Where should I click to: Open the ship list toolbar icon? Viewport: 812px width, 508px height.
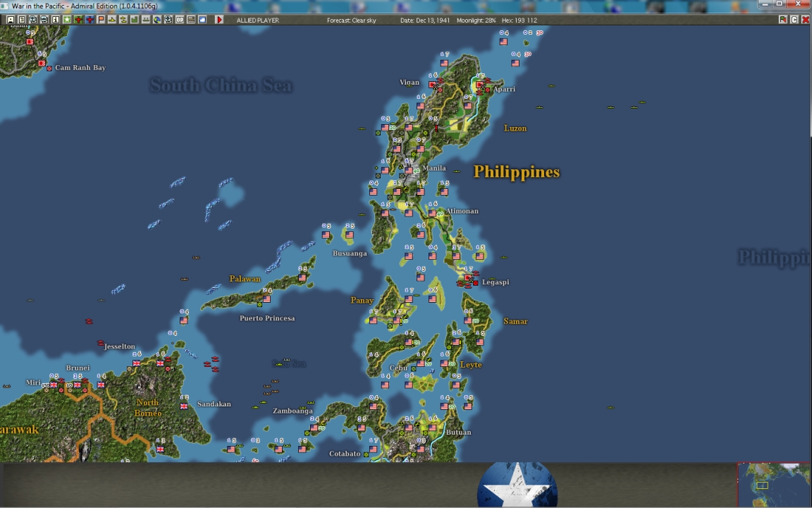[x=44, y=20]
